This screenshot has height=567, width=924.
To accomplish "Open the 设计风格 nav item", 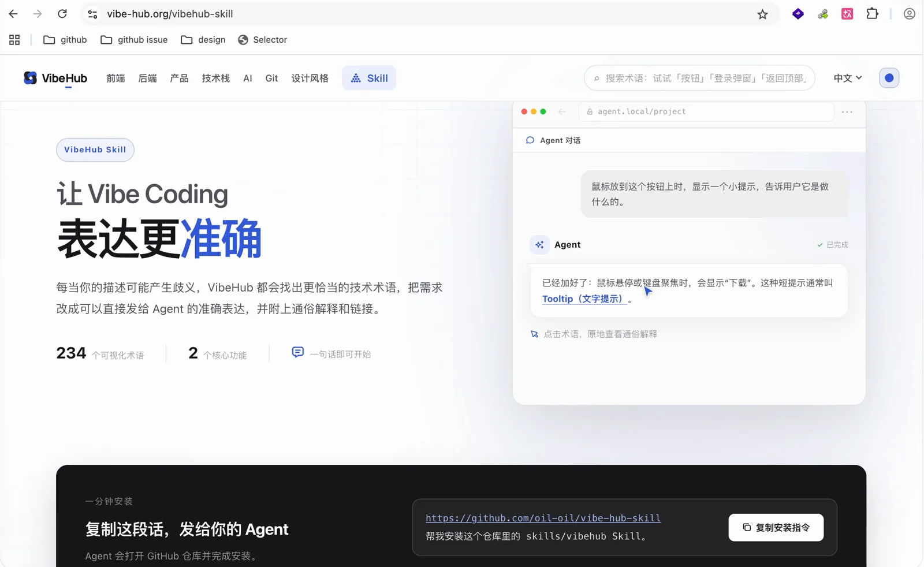I will [x=310, y=79].
